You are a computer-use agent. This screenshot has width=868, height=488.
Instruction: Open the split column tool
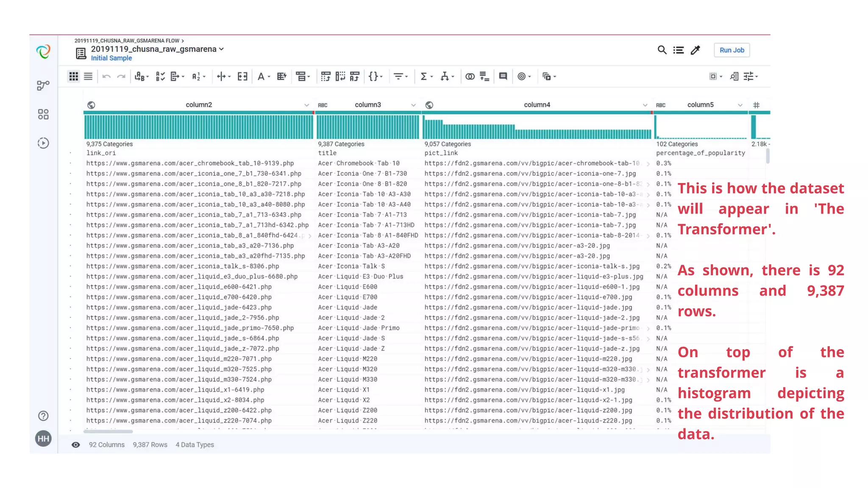pos(223,76)
